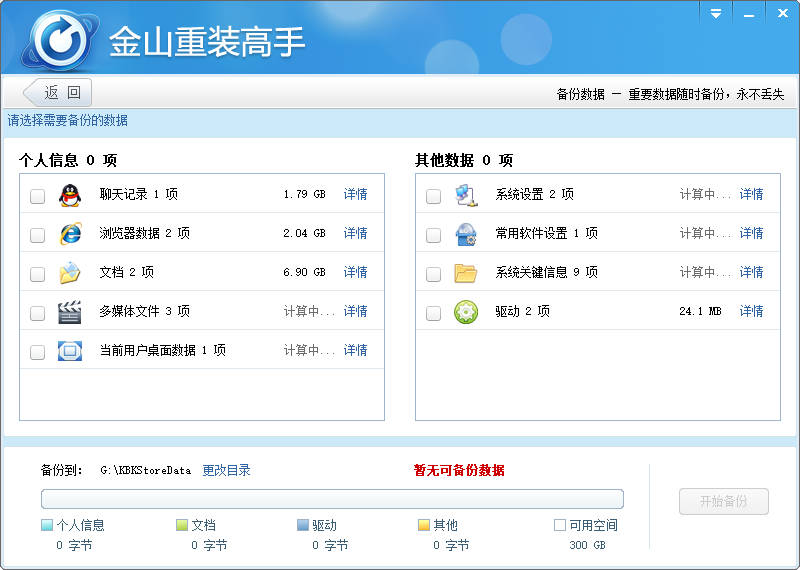Click the 6.90 GB size value
Screen dimensions: 800x570
305,272
